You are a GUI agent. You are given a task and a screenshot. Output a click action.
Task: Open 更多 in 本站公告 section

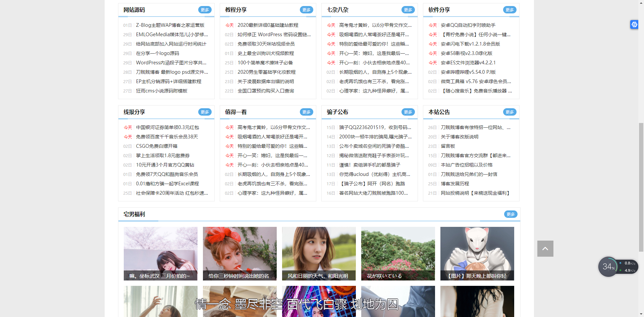[509, 112]
